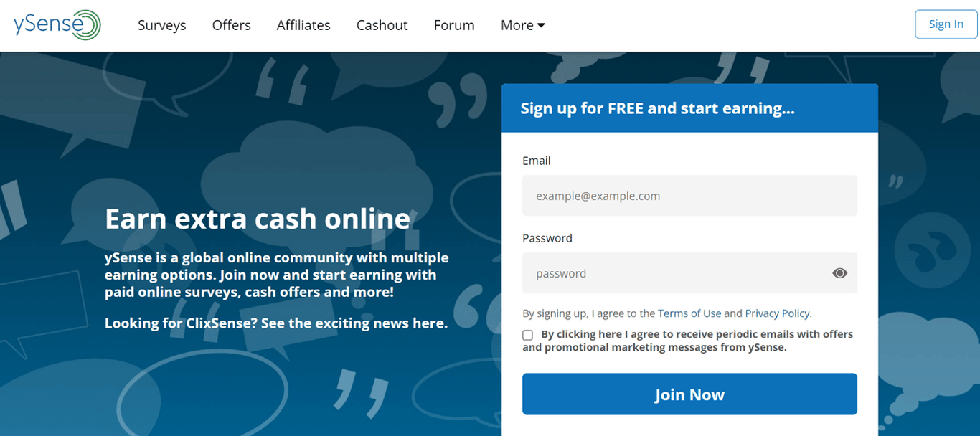Screen dimensions: 980x436
Task: Focus the Email input field
Action: [x=689, y=196]
